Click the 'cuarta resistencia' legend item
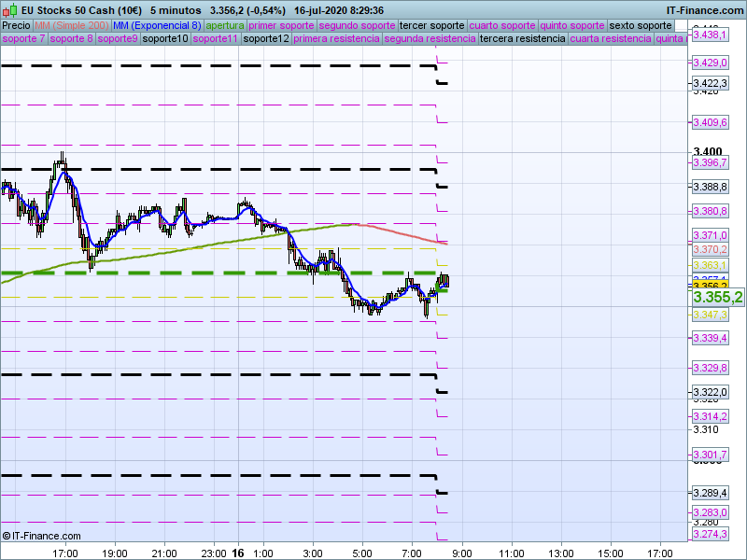This screenshot has width=747, height=560. [610, 39]
